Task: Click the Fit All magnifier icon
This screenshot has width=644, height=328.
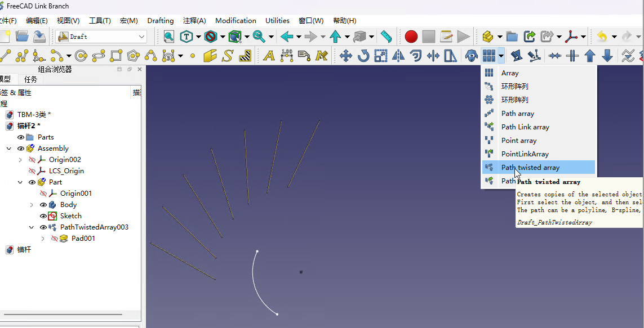Action: point(169,37)
